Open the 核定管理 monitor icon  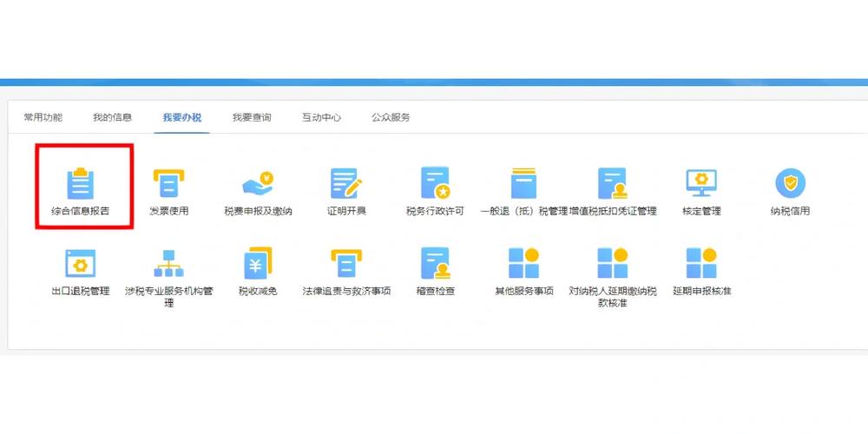701,183
